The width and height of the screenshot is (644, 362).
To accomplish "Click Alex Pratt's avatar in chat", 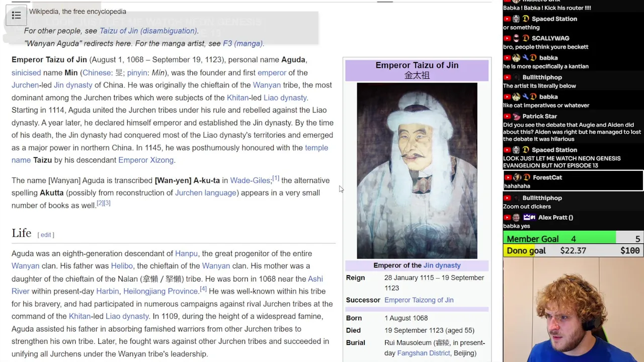I will pyautogui.click(x=516, y=218).
